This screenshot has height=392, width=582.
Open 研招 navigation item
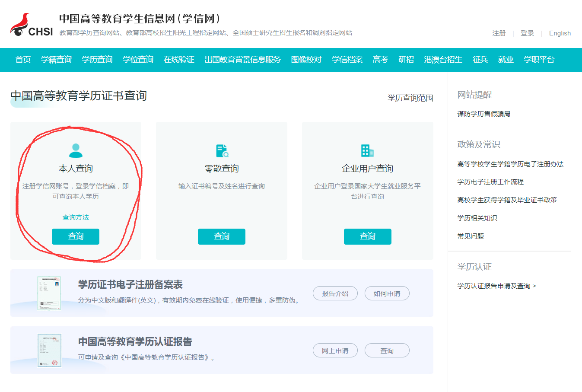[x=406, y=60]
